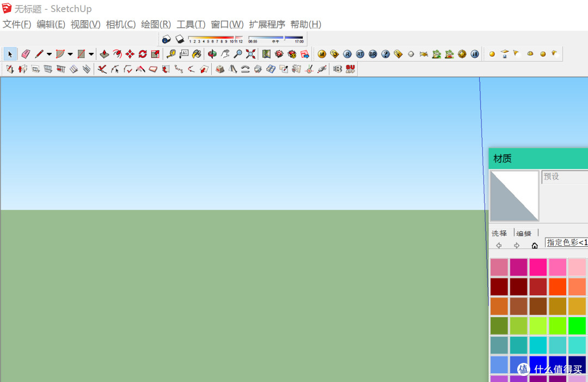Select the Text label tool
This screenshot has width=588, height=382.
pyautogui.click(x=184, y=54)
